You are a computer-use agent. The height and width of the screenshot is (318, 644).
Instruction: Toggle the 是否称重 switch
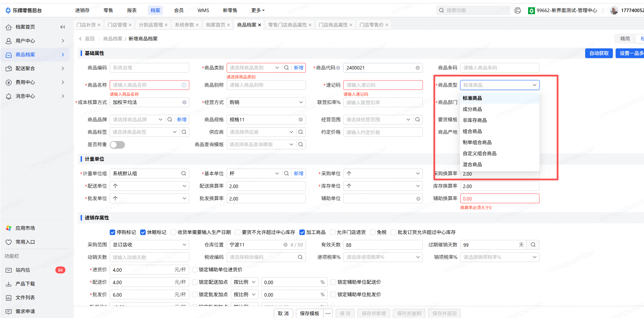[117, 145]
